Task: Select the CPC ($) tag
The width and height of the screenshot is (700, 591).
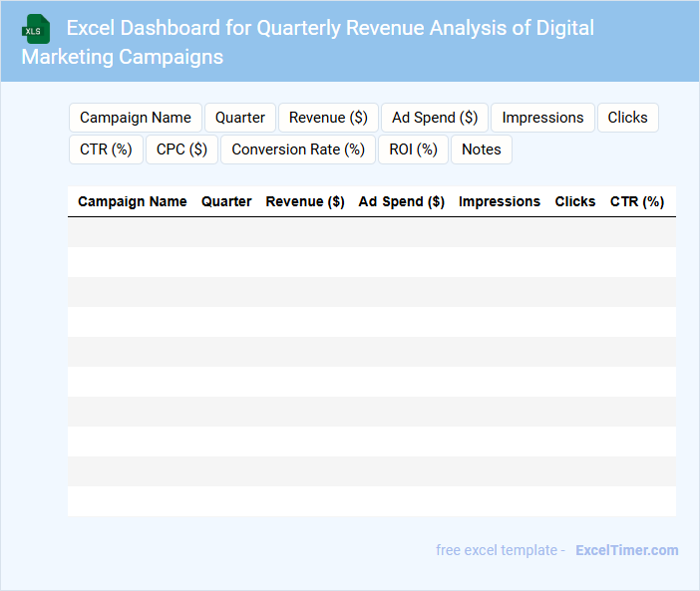Action: pos(181,149)
